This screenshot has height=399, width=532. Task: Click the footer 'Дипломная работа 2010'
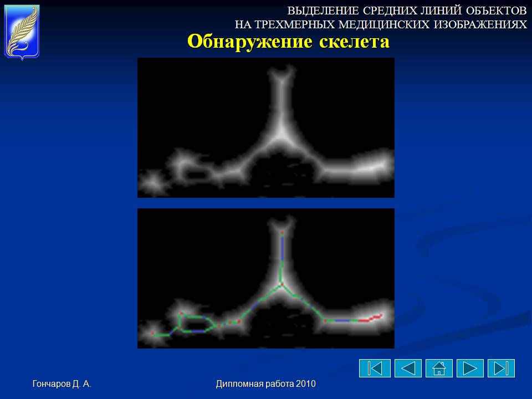[265, 383]
